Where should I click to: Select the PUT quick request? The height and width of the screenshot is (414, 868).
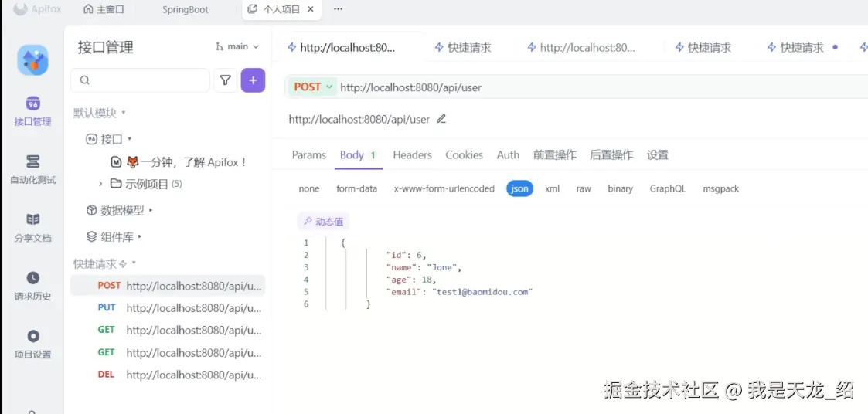tap(168, 307)
